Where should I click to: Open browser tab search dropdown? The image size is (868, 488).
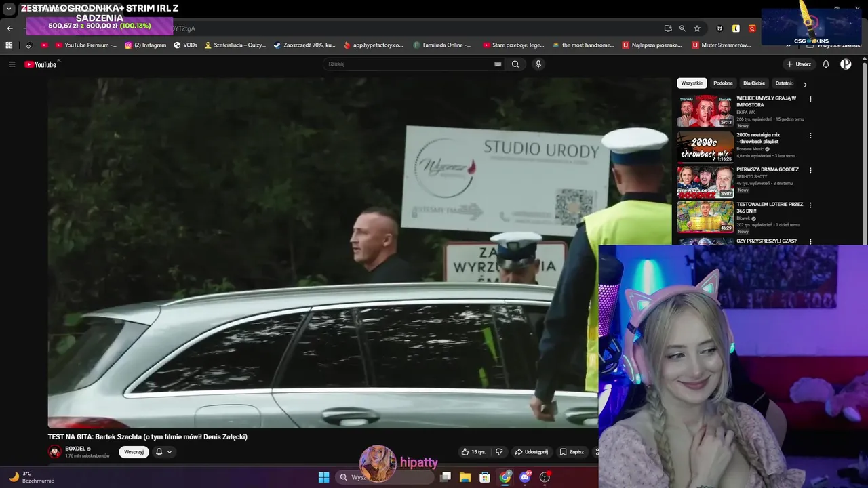coord(9,9)
